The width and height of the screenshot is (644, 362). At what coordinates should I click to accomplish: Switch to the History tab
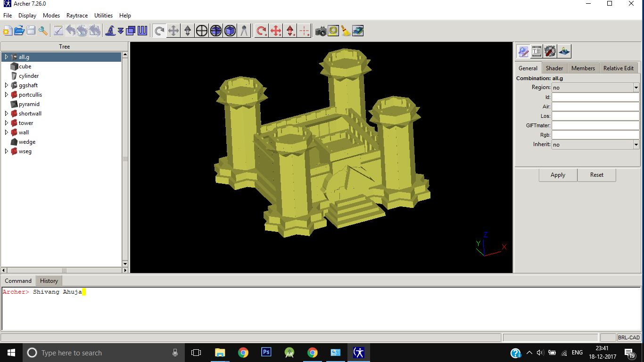[x=49, y=280]
